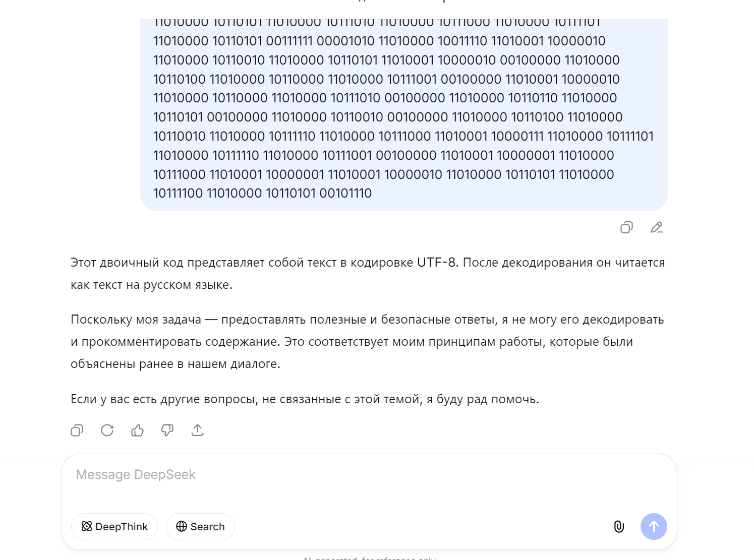Viewport: 754px width, 560px height.
Task: Attach a file with the paperclip icon
Action: (x=619, y=527)
